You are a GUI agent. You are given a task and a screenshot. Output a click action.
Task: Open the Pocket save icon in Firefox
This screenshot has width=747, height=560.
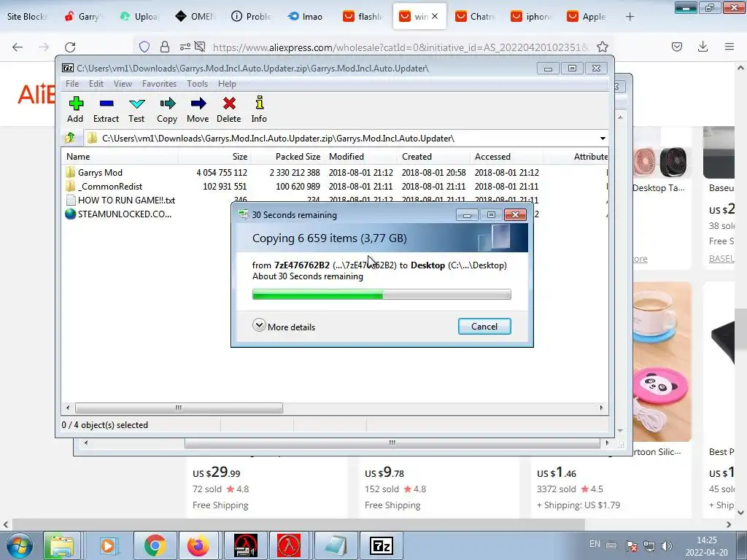coord(677,47)
